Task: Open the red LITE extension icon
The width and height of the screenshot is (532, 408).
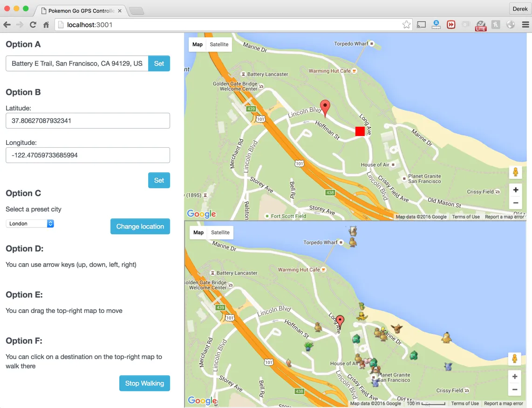Action: tap(480, 26)
